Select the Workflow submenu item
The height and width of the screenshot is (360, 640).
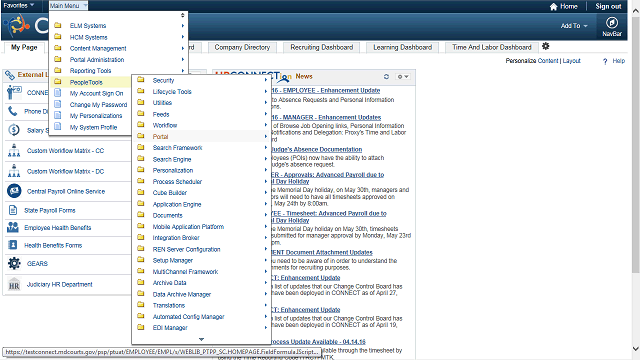point(165,125)
